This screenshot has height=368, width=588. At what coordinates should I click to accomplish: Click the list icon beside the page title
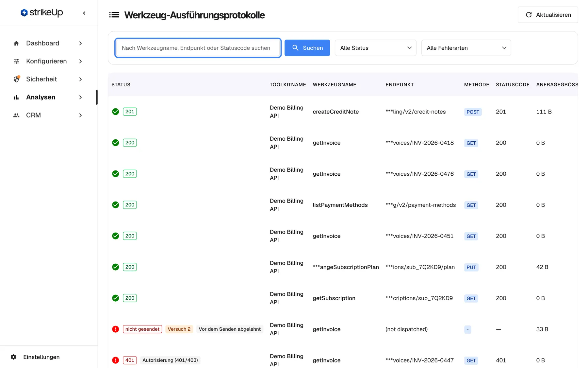(x=114, y=15)
